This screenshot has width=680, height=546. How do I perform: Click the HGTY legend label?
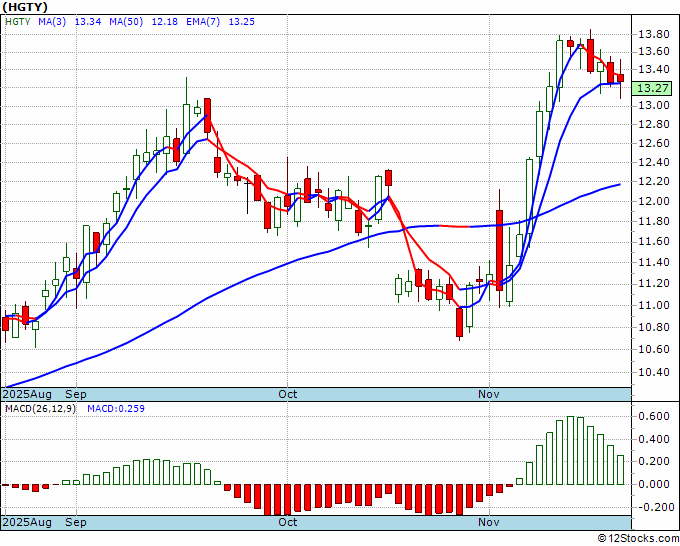tap(18, 22)
